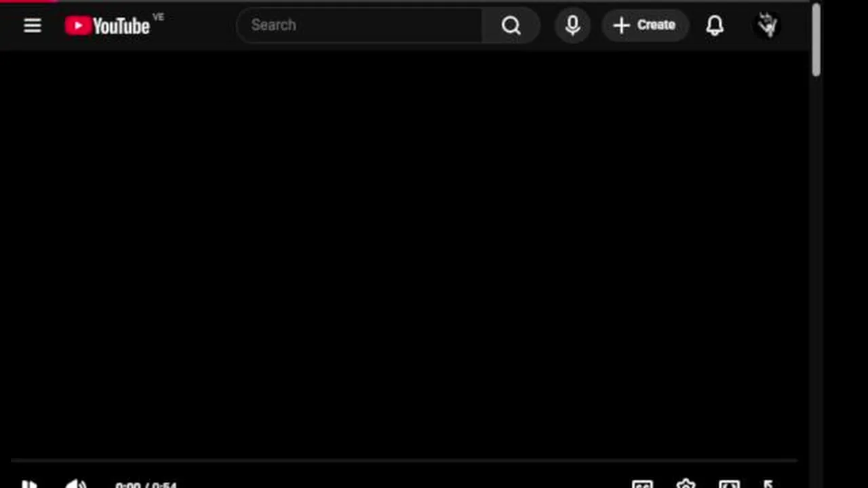Mute the video with speaker icon
Screen dimensions: 868x488
point(76,483)
